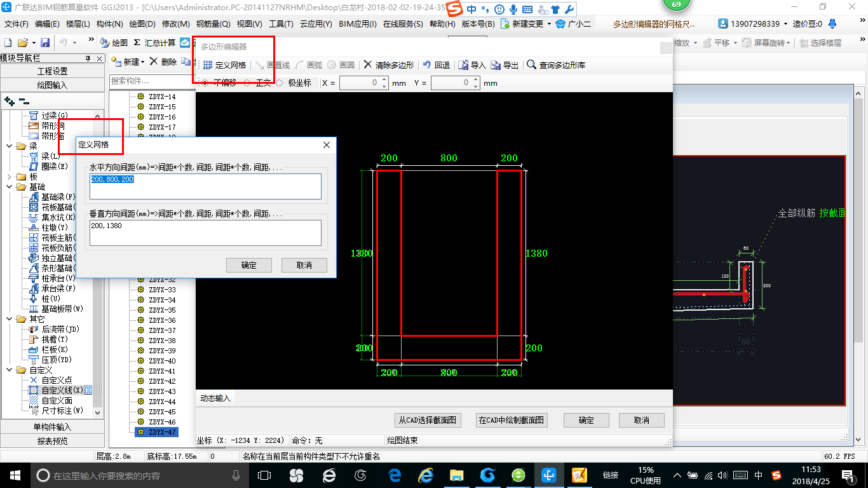Click the expand-all plus icon in navigator

click(9, 100)
